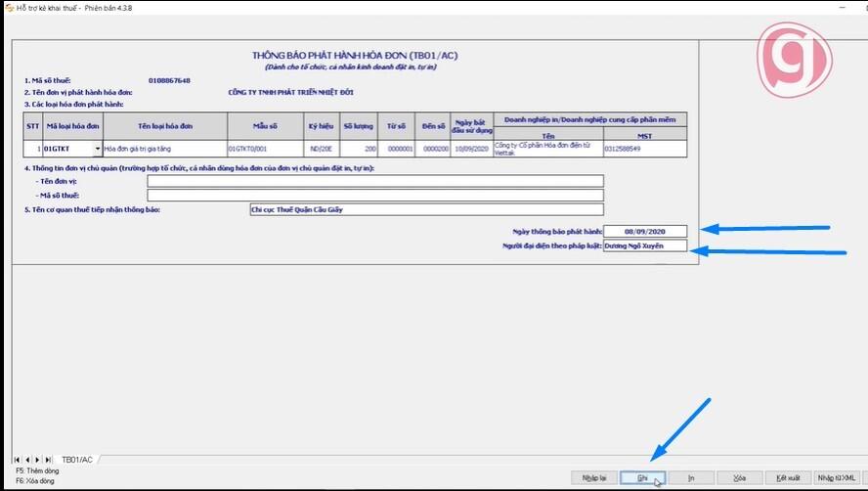Viewport: 868px width, 491px height.
Task: Delete the declaration with the Xóa button
Action: (739, 477)
